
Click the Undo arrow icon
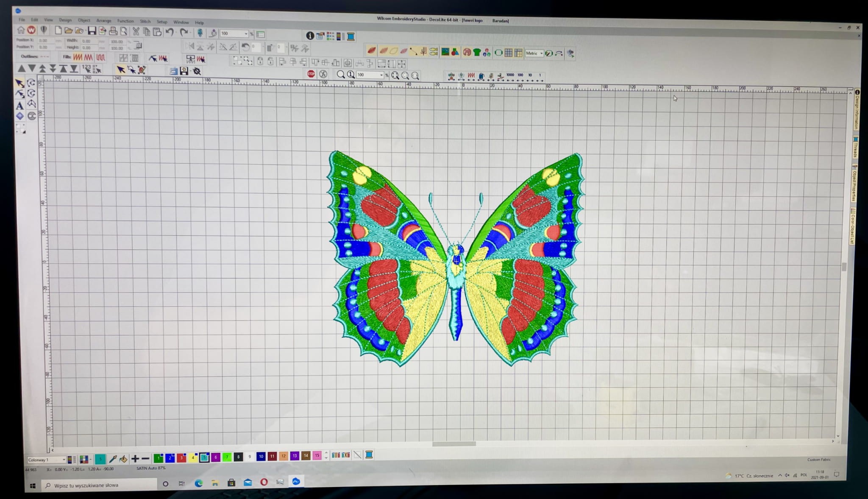(170, 32)
